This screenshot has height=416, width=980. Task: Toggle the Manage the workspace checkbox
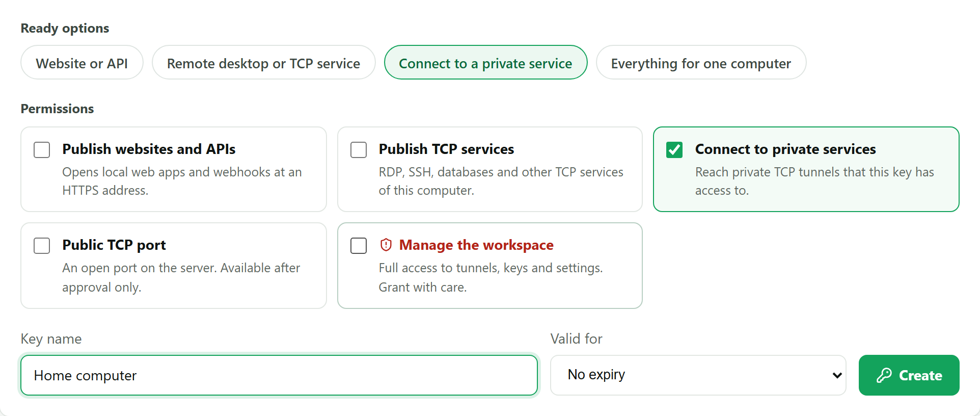359,246
